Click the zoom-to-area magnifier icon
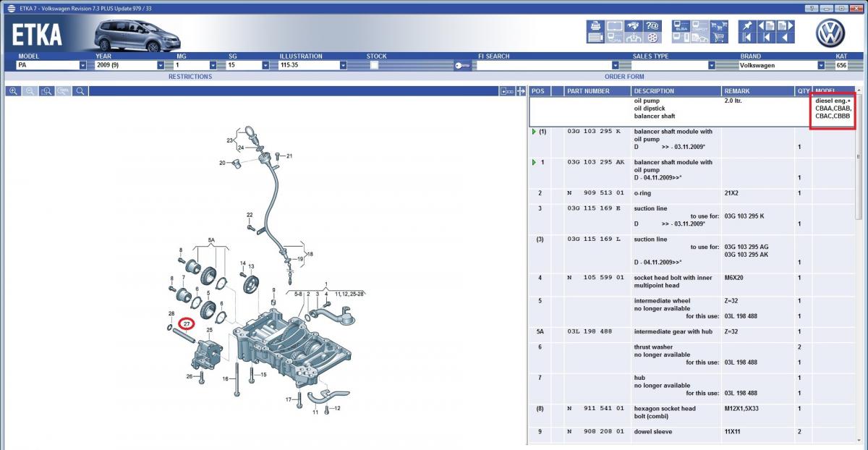This screenshot has height=450, width=868. [x=46, y=91]
